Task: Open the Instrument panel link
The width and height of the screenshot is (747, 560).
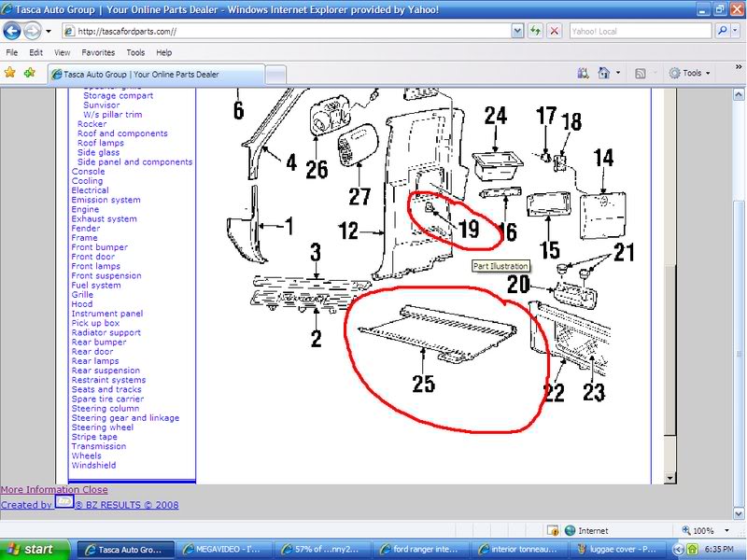Action: tap(107, 314)
